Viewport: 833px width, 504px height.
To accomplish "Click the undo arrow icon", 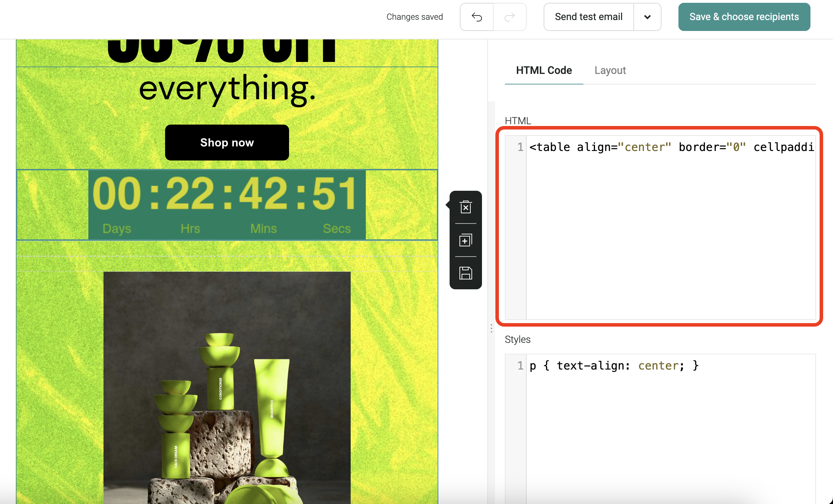I will pos(477,17).
